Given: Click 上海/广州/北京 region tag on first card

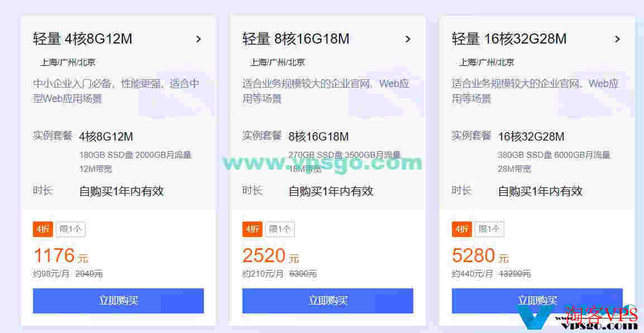Looking at the screenshot, I should pyautogui.click(x=68, y=62).
